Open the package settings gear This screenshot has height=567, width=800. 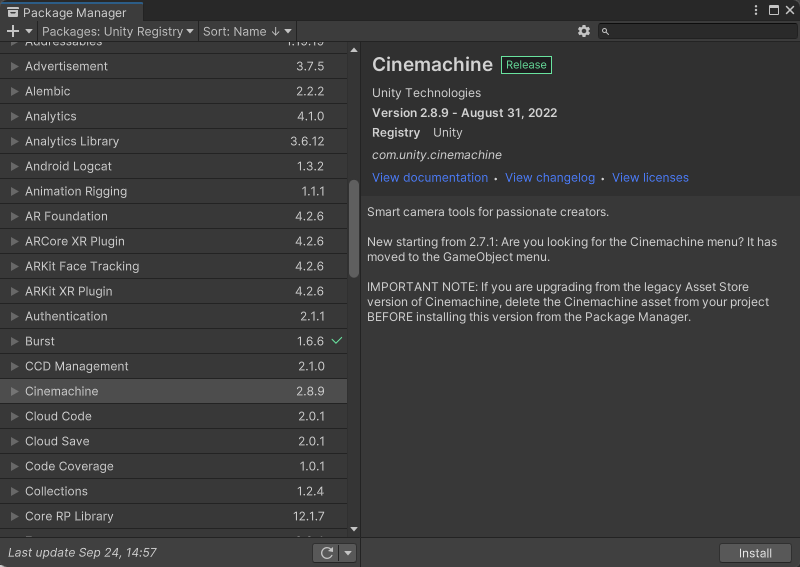click(x=584, y=31)
